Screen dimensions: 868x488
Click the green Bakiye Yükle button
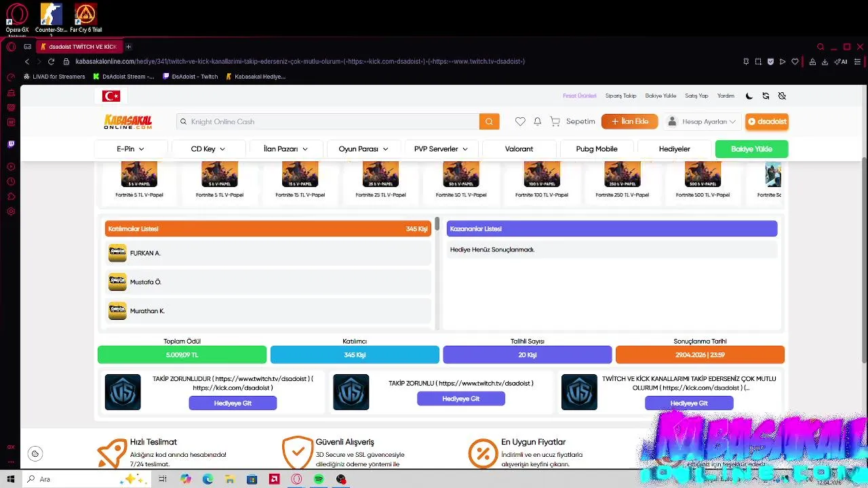tap(751, 149)
